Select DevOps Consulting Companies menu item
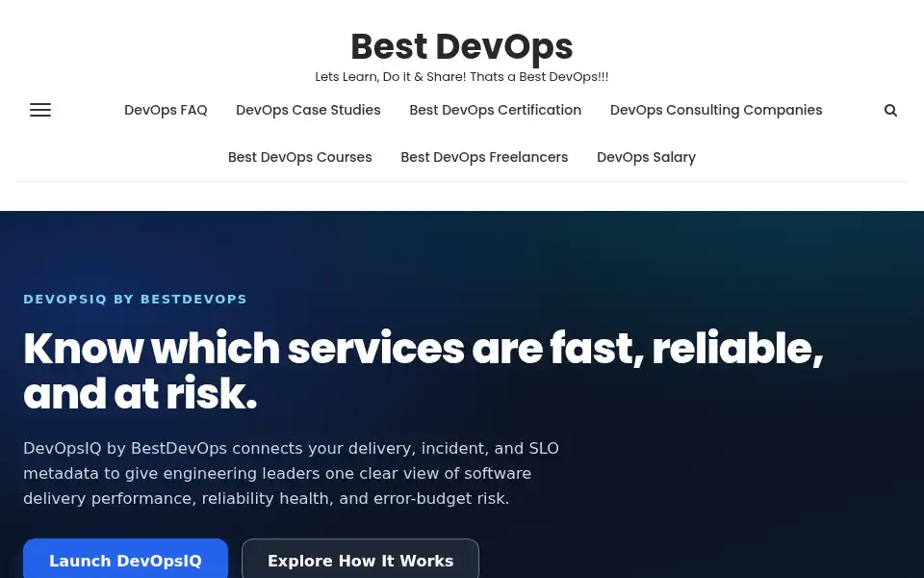 point(716,110)
